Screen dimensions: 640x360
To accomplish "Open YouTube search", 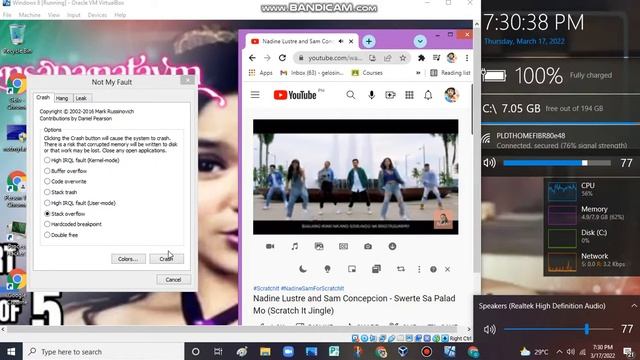I will click(351, 95).
